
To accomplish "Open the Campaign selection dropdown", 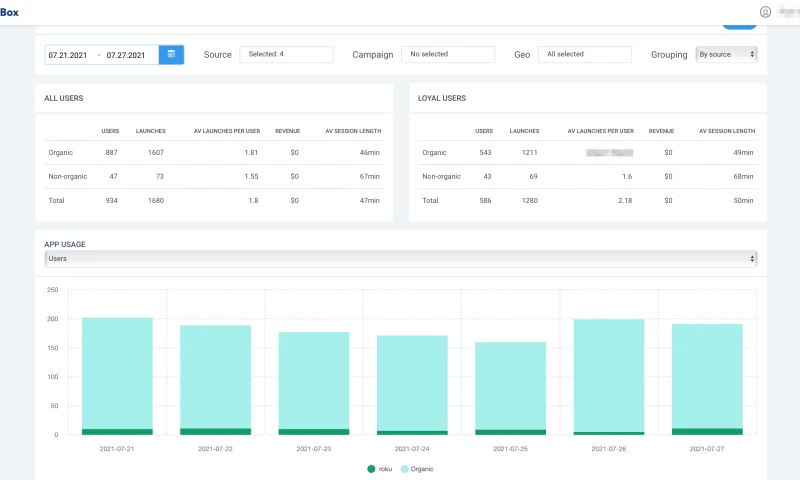I will 448,54.
